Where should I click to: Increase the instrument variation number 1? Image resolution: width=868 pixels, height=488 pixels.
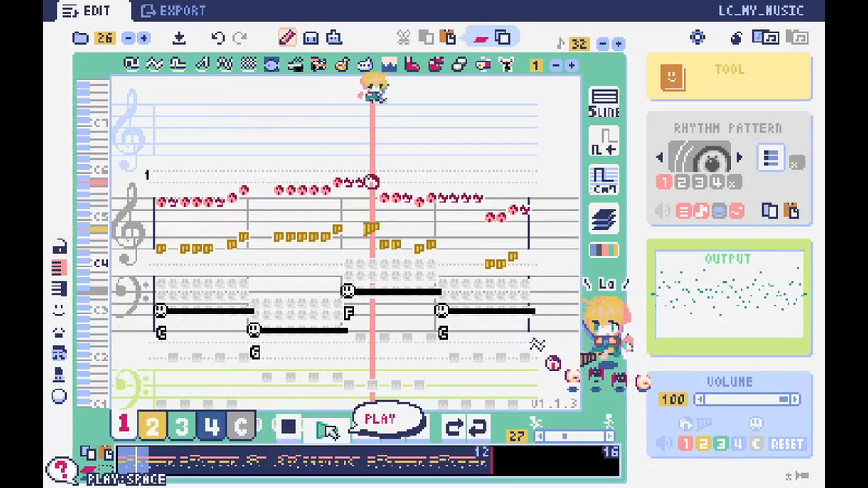(x=571, y=65)
